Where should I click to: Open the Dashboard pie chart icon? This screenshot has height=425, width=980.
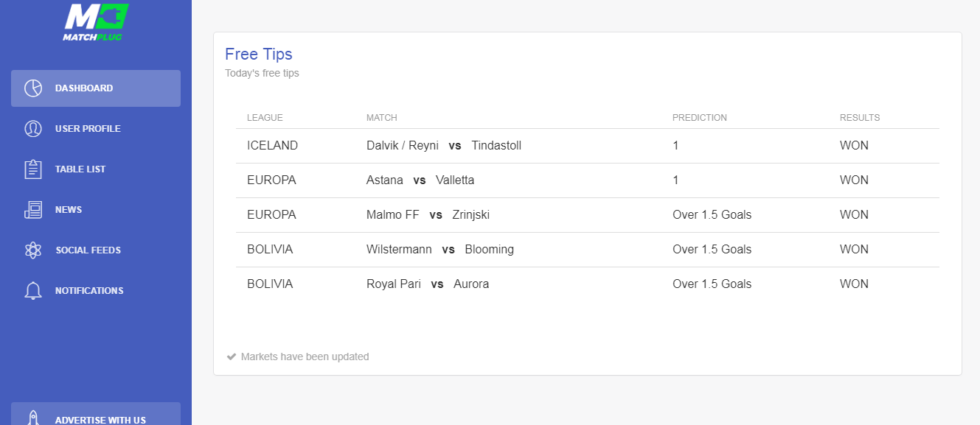[33, 88]
